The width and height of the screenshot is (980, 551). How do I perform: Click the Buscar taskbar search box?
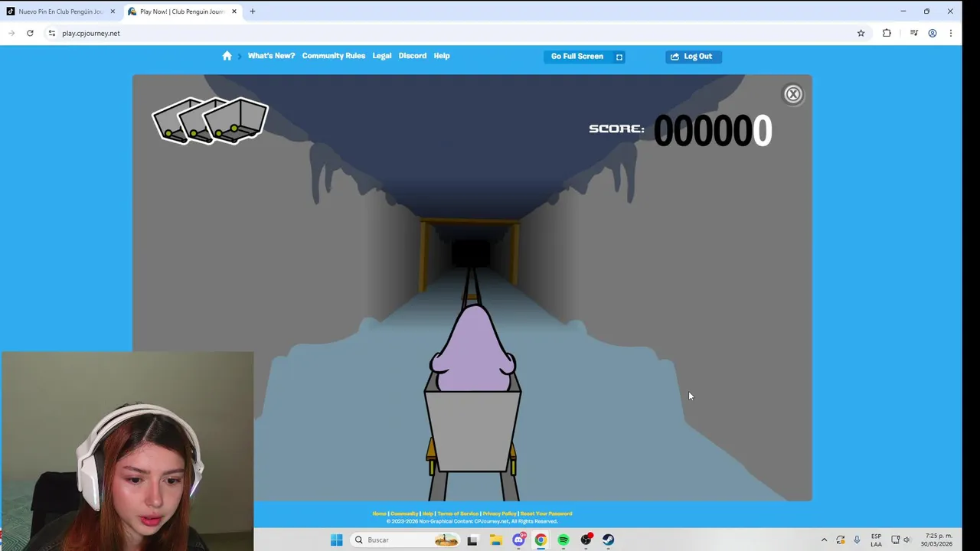tap(406, 540)
